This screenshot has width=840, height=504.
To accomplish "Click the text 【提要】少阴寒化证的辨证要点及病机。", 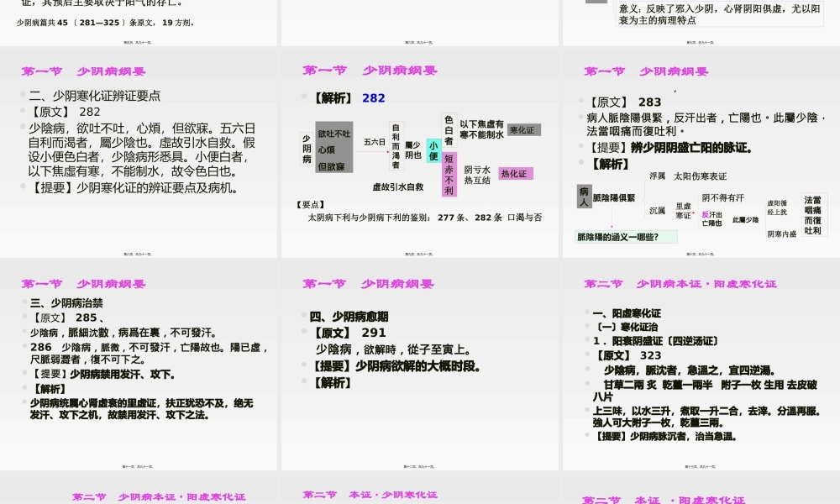I will 134,188.
